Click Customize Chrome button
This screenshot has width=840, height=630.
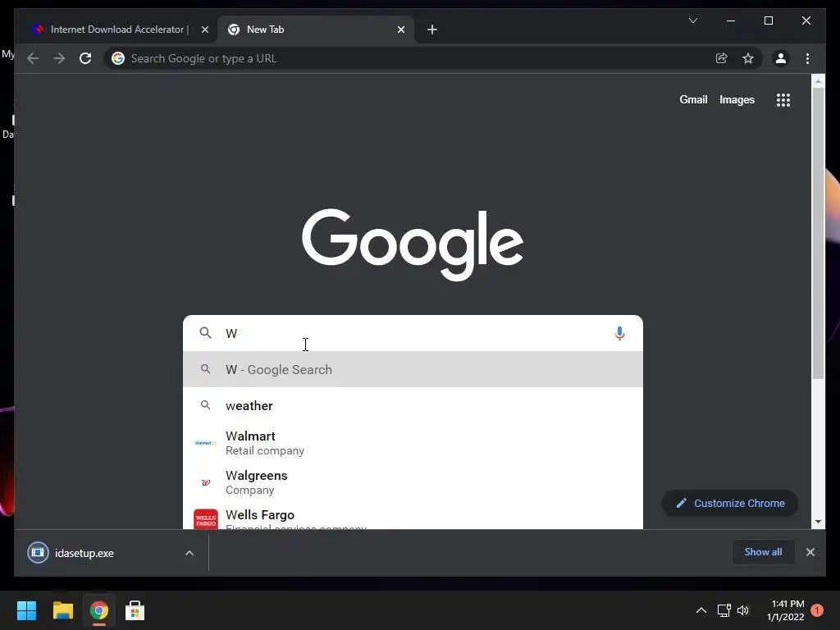[729, 503]
